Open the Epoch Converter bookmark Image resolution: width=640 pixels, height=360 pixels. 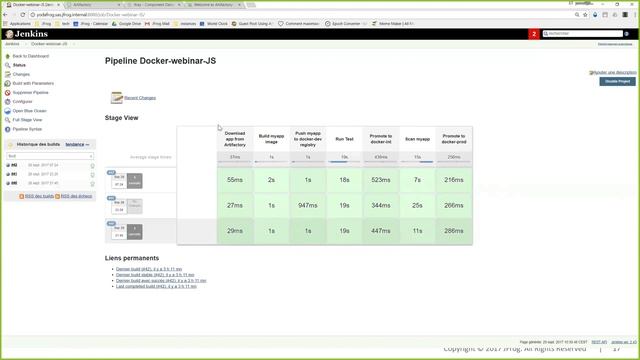tap(343, 24)
